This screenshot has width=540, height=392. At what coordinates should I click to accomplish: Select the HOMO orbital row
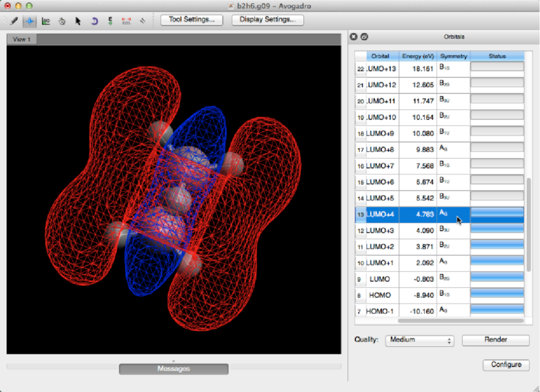click(381, 295)
